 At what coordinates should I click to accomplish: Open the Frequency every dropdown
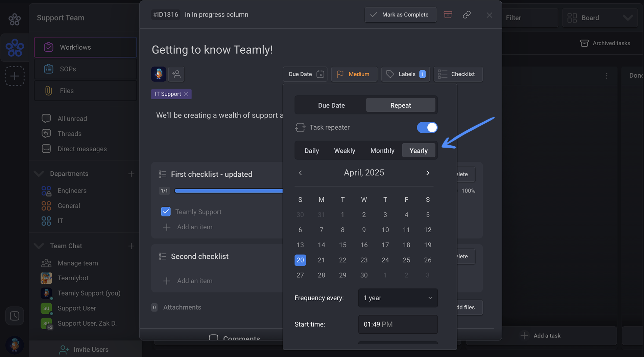click(x=398, y=298)
